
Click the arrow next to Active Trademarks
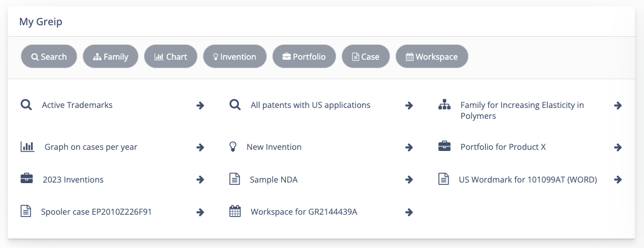point(200,106)
